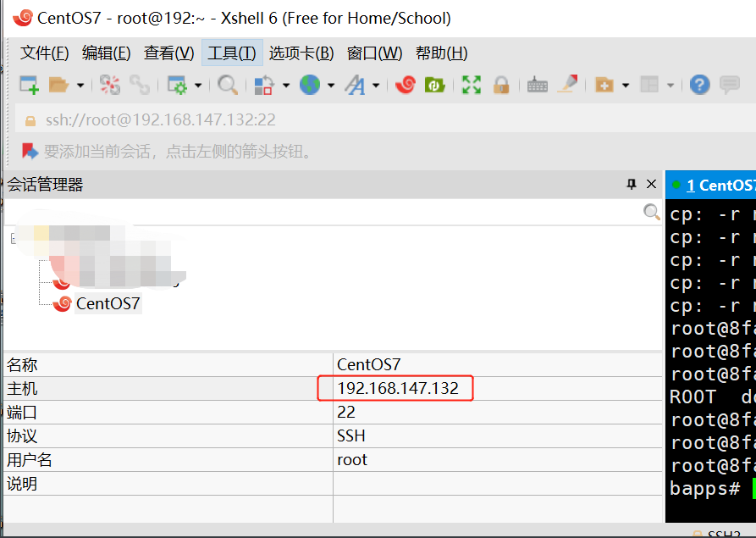Open the 帮助(H) menu
The width and height of the screenshot is (756, 538).
click(442, 53)
